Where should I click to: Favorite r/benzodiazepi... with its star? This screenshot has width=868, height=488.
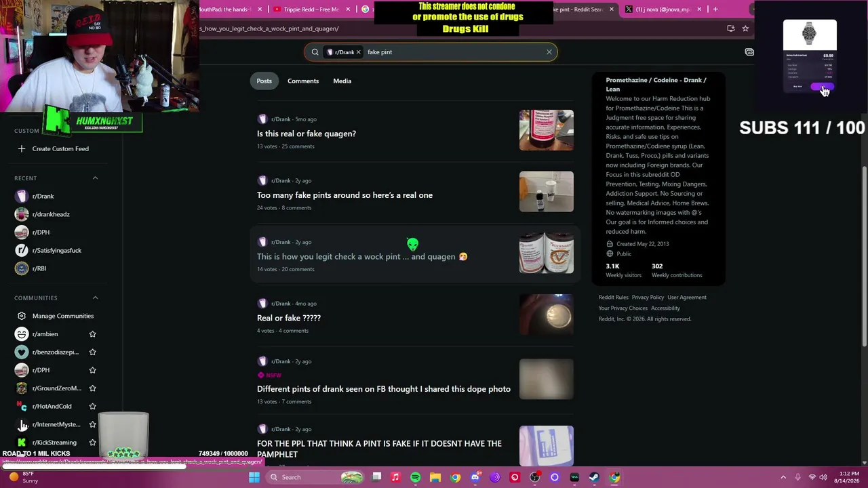pos(93,352)
